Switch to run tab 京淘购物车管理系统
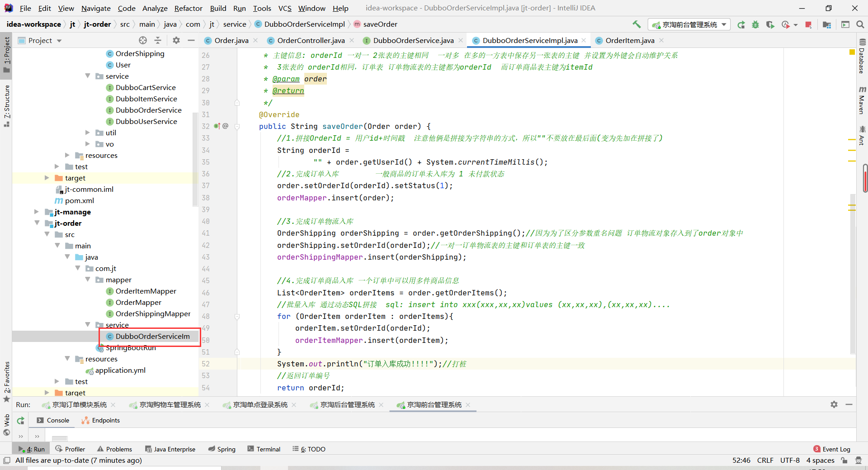The image size is (868, 470). point(170,405)
